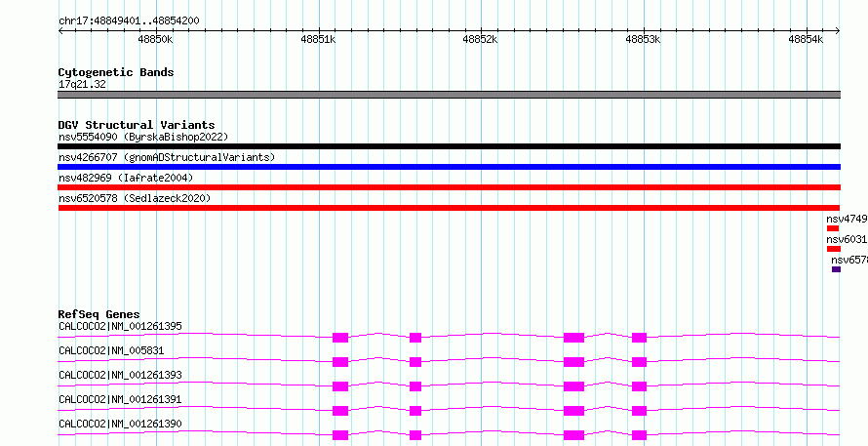Click the nsv482969 (Iafrate2004) label

126,178
